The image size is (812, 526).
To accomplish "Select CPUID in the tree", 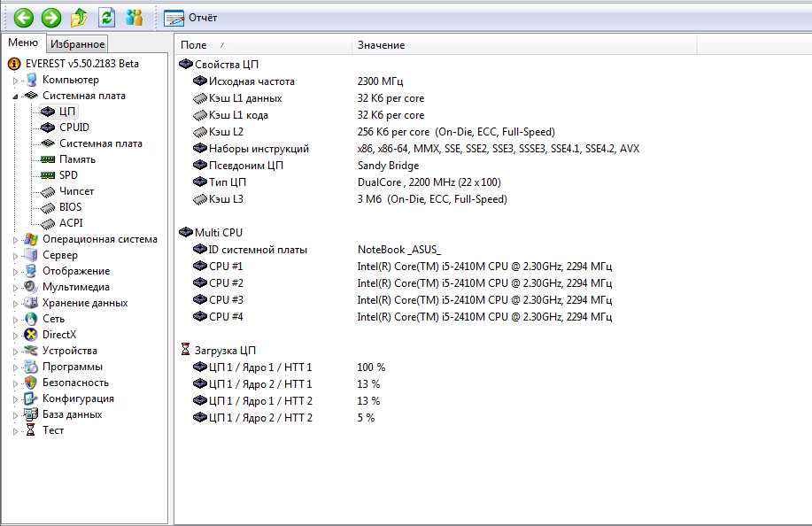I will [73, 128].
